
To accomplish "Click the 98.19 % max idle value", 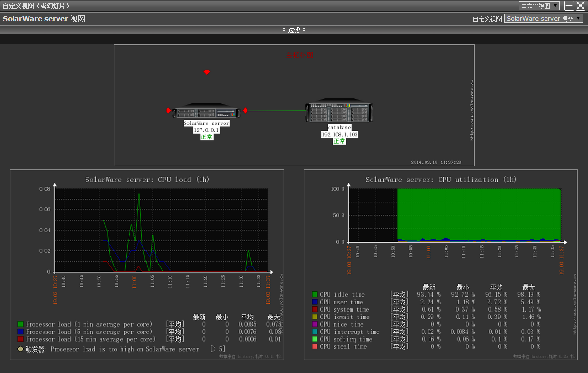I will (529, 295).
